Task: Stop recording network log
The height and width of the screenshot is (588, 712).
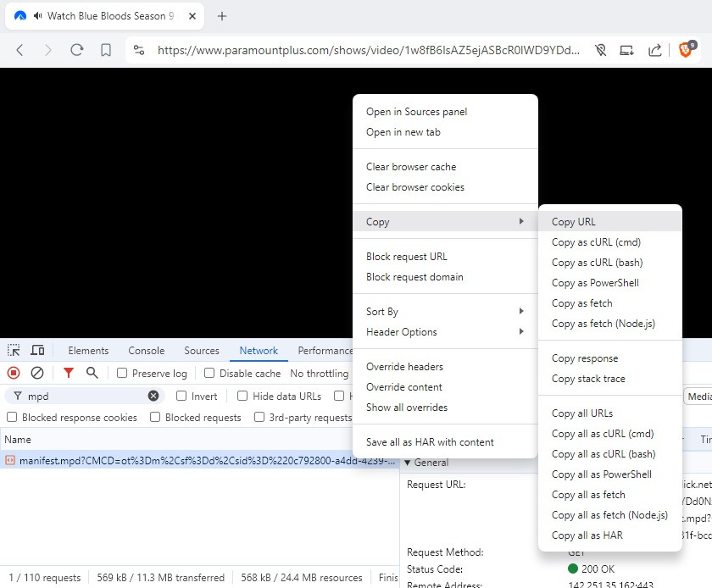Action: [x=14, y=373]
